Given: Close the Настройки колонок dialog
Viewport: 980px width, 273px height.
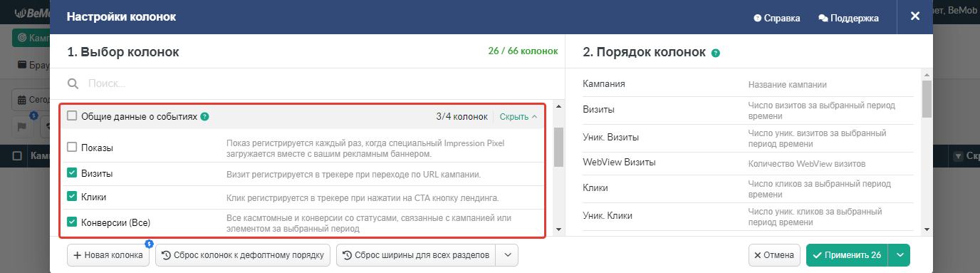Looking at the screenshot, I should (x=915, y=16).
